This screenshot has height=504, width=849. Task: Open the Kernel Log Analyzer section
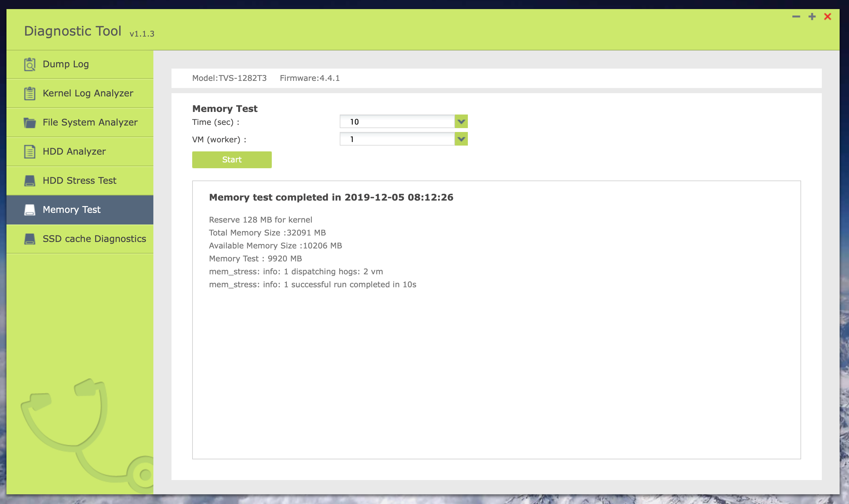(88, 93)
